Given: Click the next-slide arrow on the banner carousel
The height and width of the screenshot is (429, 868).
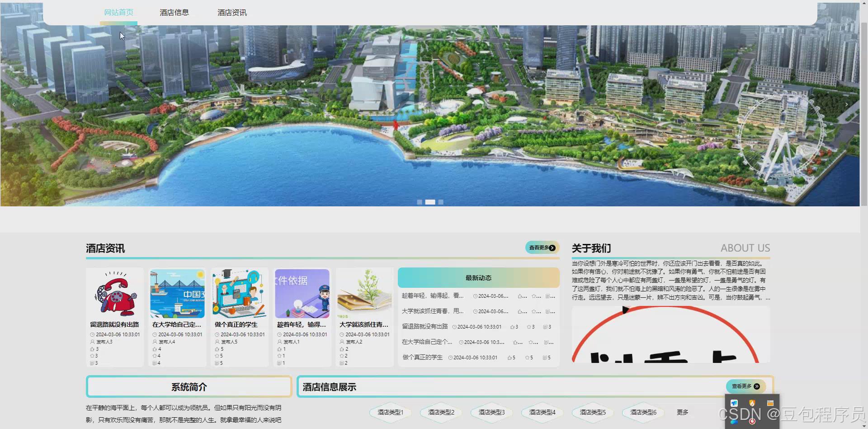Looking at the screenshot, I should click(846, 105).
